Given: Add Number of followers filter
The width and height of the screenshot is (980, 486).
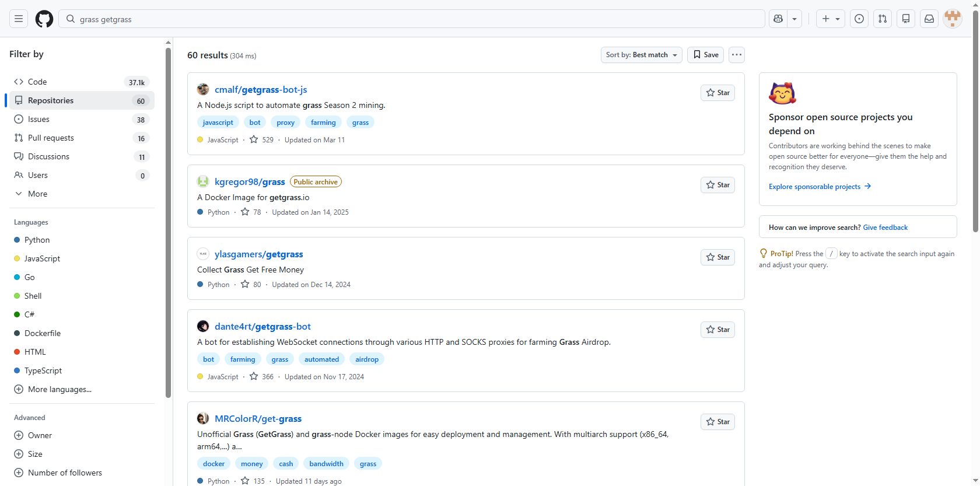Looking at the screenshot, I should (x=82, y=473).
